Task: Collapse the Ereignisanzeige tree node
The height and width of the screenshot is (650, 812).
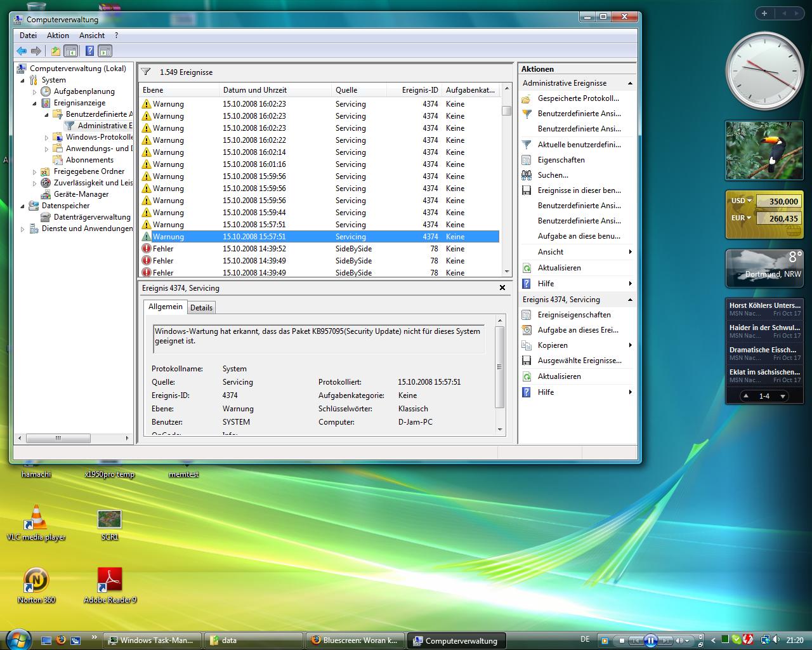Action: [35, 103]
